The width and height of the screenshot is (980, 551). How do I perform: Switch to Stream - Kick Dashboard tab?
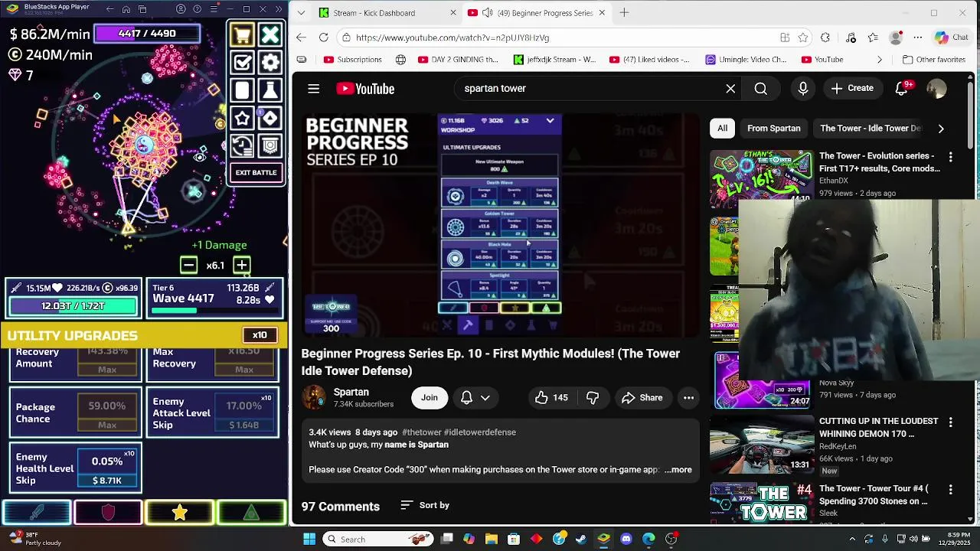coord(387,12)
